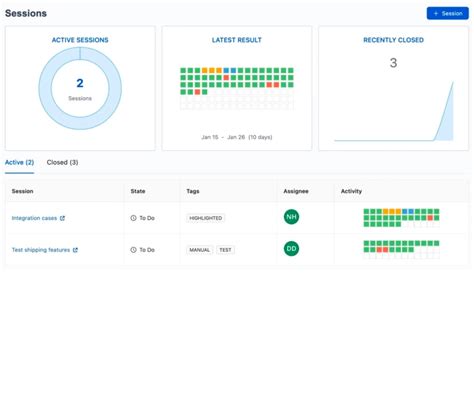
Task: Click the Active Sessions donut chart
Action: 80,88
